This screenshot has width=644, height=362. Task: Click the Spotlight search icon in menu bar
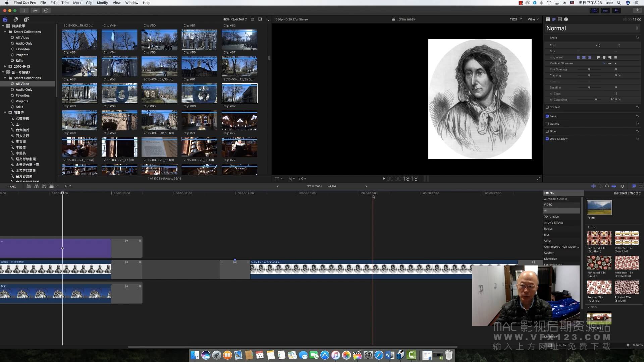click(x=619, y=3)
